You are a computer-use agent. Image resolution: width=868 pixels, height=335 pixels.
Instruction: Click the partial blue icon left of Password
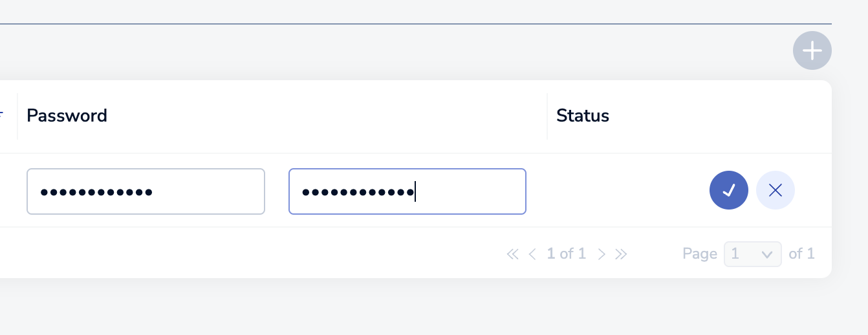[2, 115]
